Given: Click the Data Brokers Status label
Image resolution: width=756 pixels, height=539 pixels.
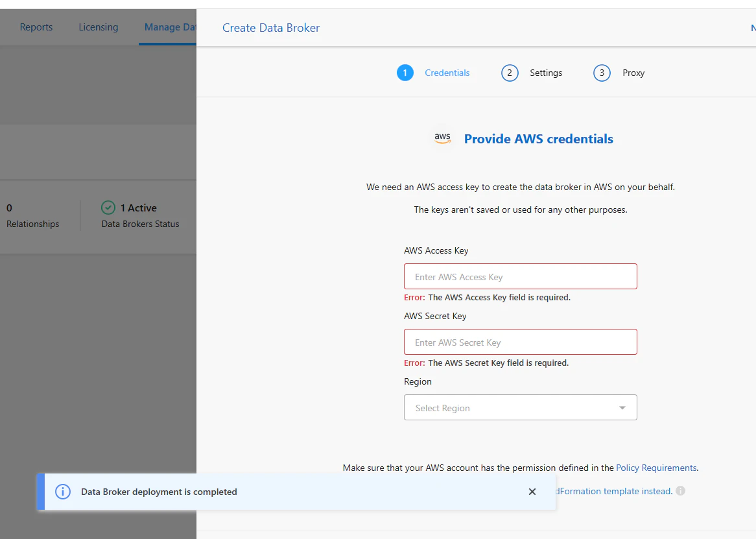Looking at the screenshot, I should pos(140,224).
